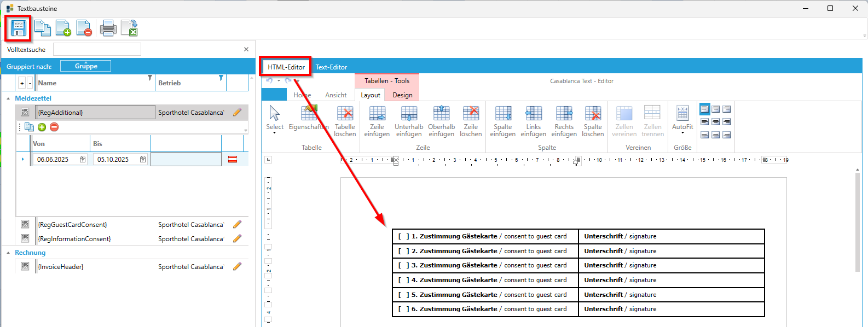
Task: Set cell alignment to top center
Action: 716,109
